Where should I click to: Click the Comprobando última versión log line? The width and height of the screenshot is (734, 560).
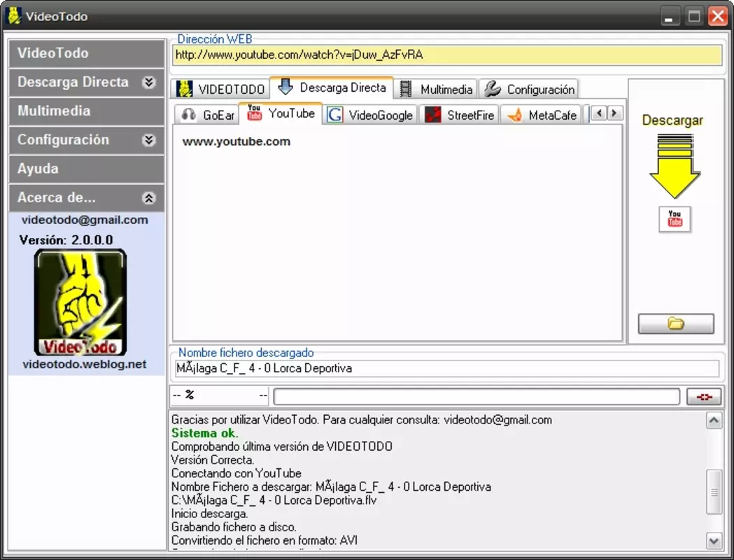click(282, 446)
